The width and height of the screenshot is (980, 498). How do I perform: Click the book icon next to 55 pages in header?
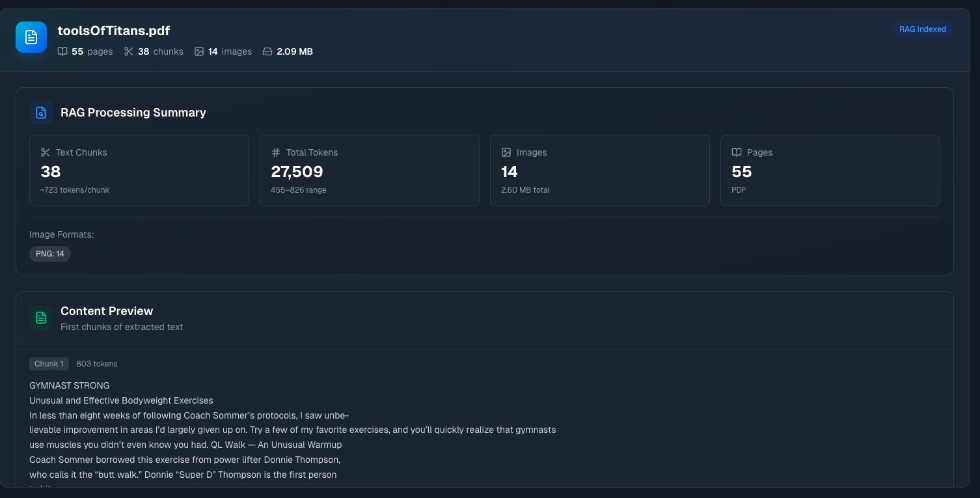coord(62,51)
